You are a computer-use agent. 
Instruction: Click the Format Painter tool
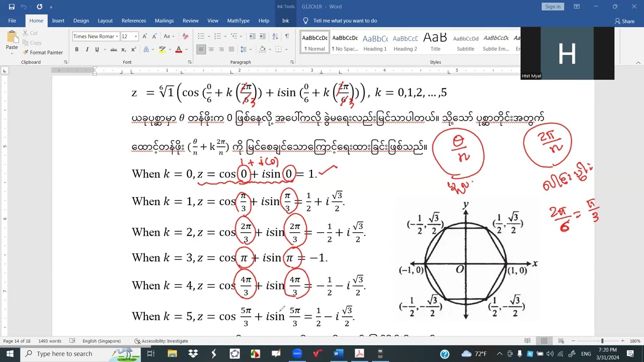[x=42, y=52]
